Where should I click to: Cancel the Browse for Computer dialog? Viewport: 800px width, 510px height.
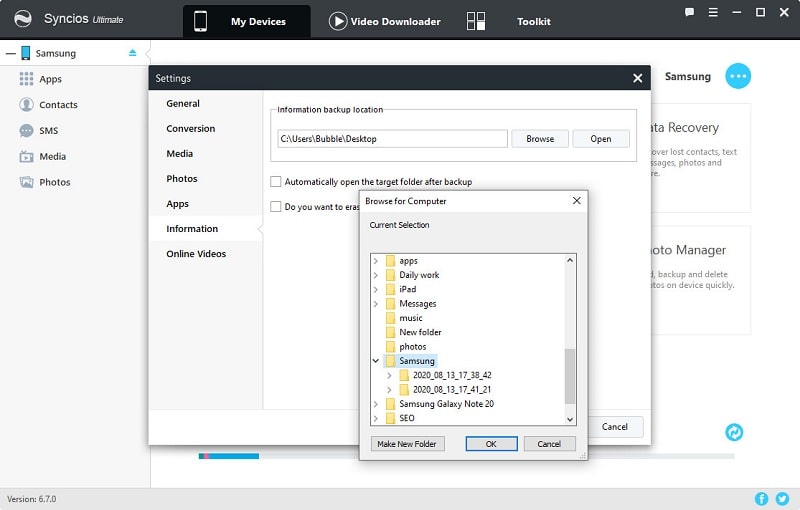tap(549, 444)
